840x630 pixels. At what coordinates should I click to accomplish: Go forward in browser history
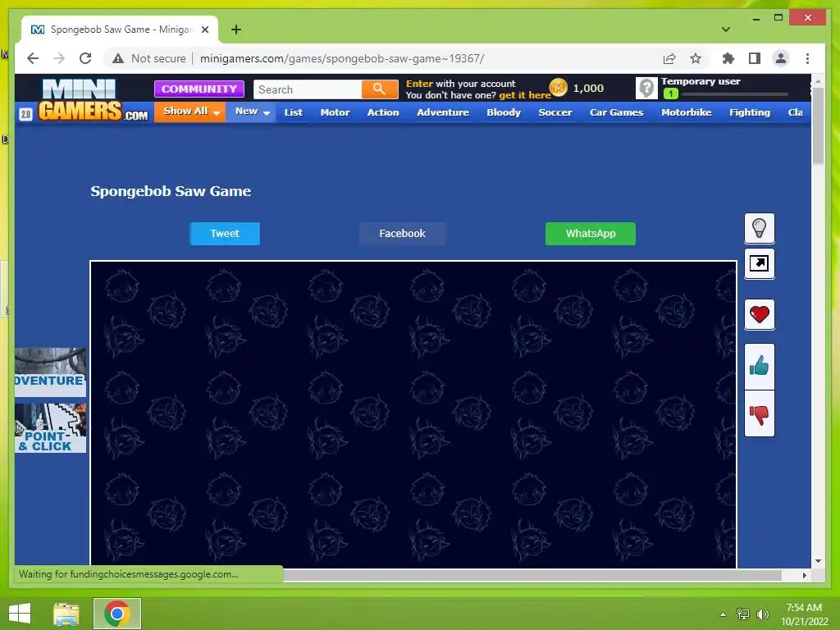pos(59,58)
